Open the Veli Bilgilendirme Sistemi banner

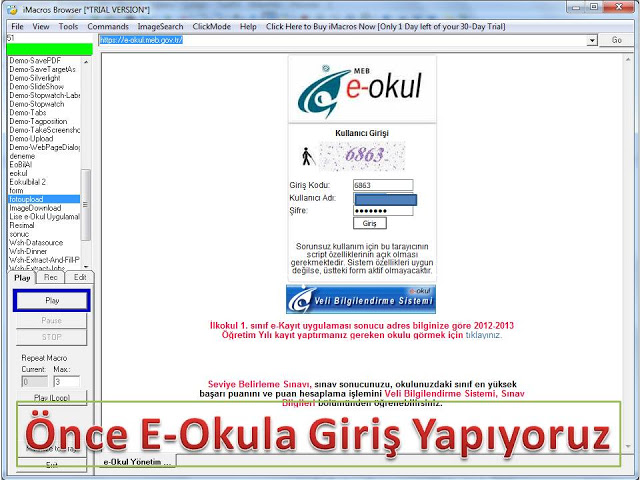click(361, 299)
